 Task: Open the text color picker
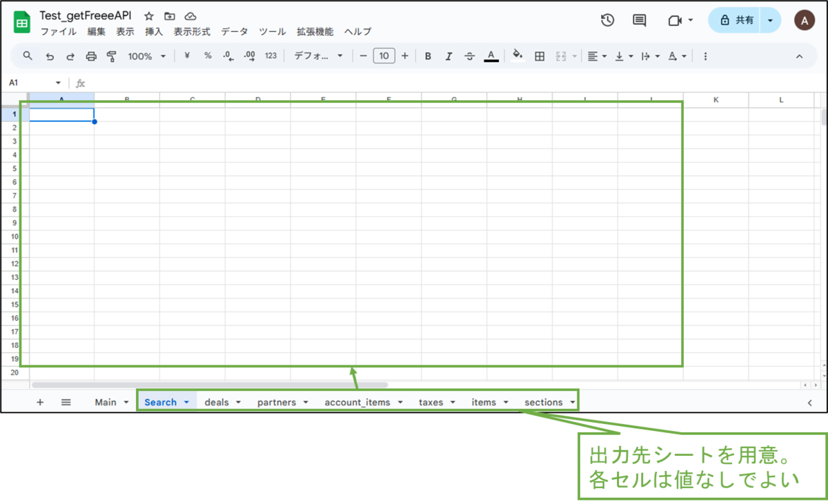click(x=491, y=56)
